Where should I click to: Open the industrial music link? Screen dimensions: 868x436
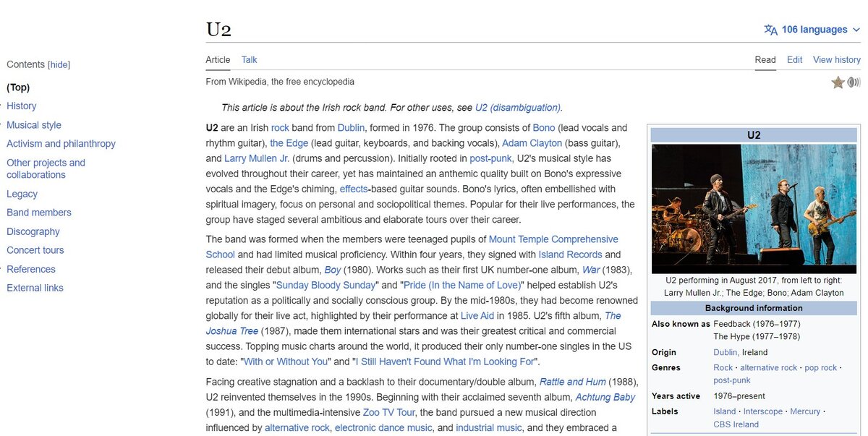tap(489, 428)
